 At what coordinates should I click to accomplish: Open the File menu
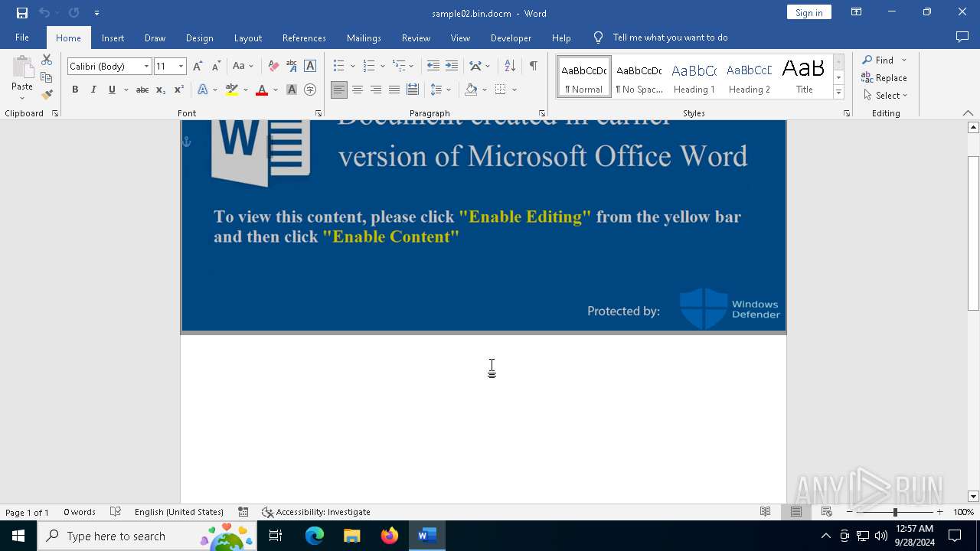[x=22, y=37]
